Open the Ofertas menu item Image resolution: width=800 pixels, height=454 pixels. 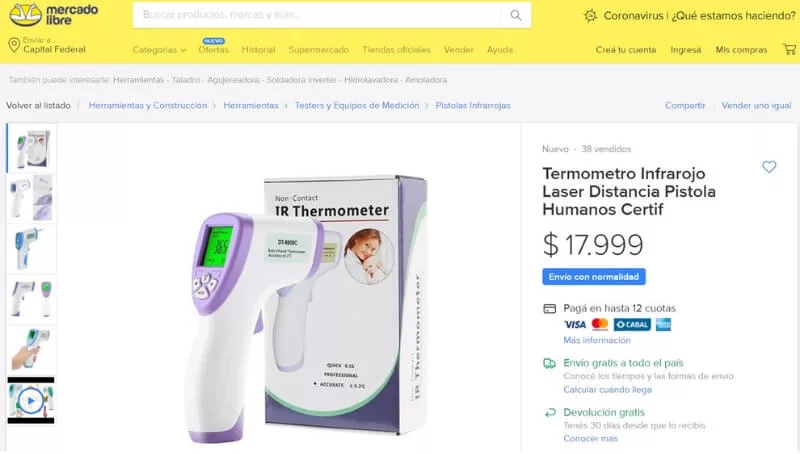213,49
